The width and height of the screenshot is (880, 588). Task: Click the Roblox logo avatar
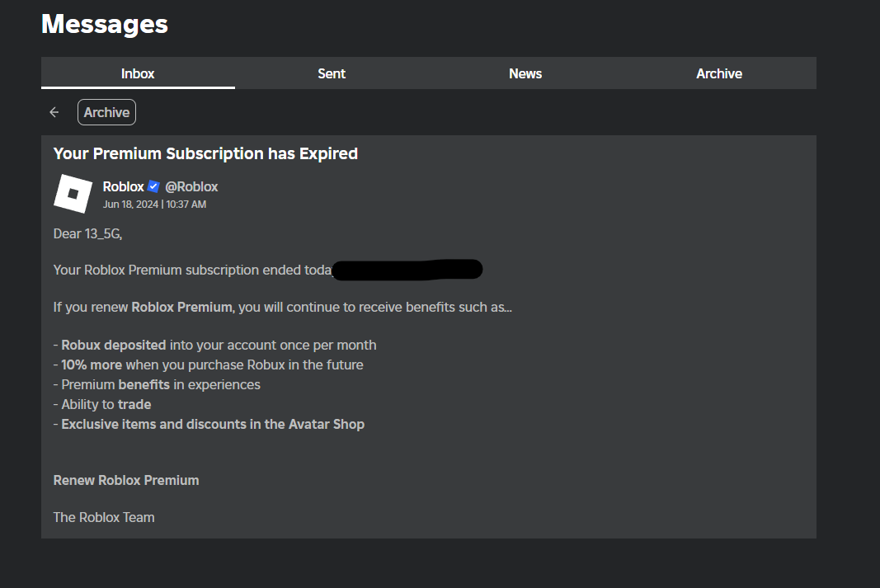point(73,194)
